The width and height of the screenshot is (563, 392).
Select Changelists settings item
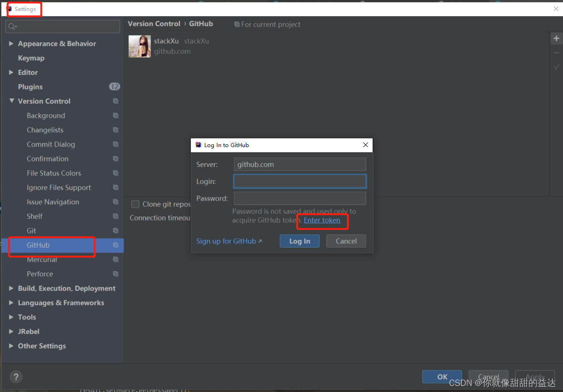click(x=45, y=130)
